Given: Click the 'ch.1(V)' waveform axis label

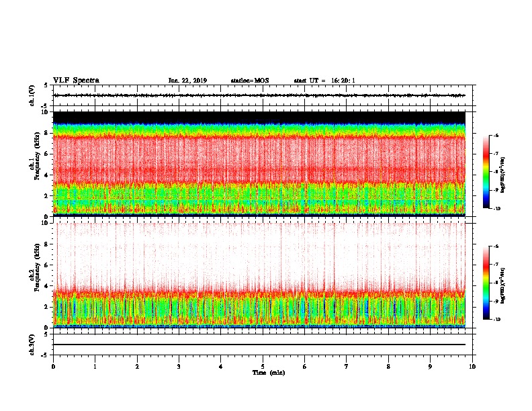Looking at the screenshot, I should click(32, 95).
